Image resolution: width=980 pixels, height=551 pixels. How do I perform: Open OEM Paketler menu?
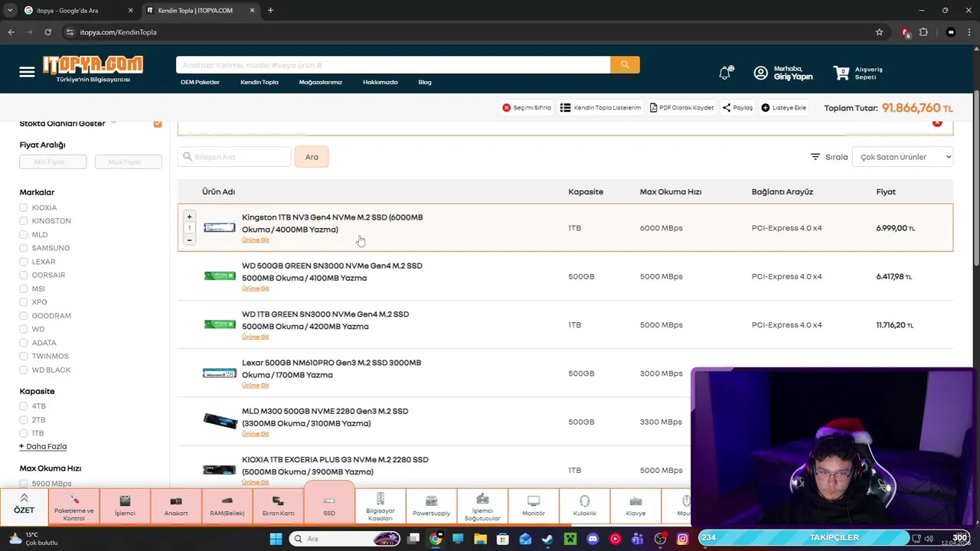(200, 82)
